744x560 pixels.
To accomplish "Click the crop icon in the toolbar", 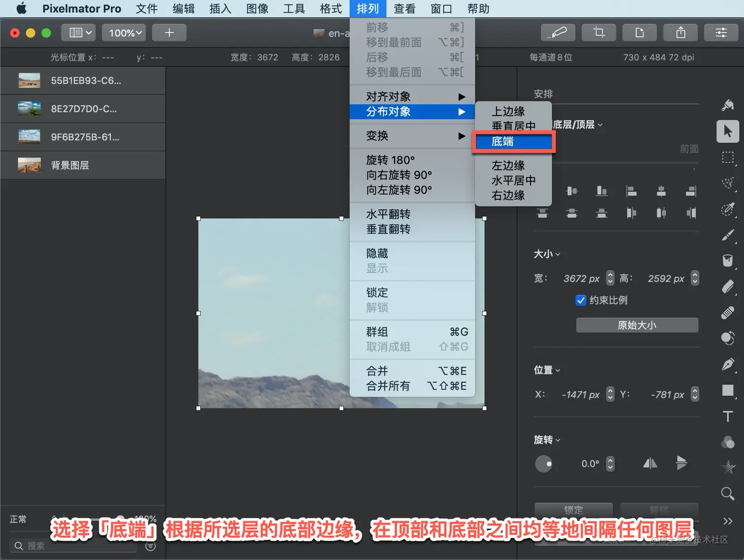I will pyautogui.click(x=599, y=32).
